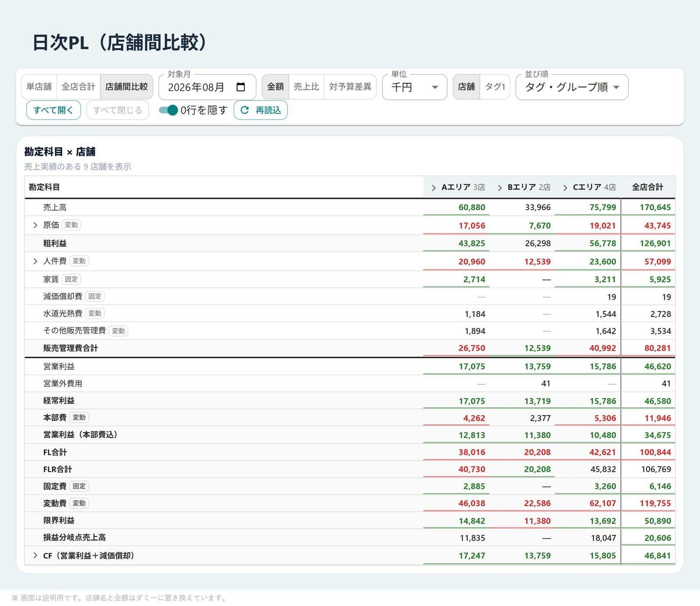Image resolution: width=700 pixels, height=606 pixels.
Task: Click the 変動 tag beside 原価
Action: tap(71, 225)
